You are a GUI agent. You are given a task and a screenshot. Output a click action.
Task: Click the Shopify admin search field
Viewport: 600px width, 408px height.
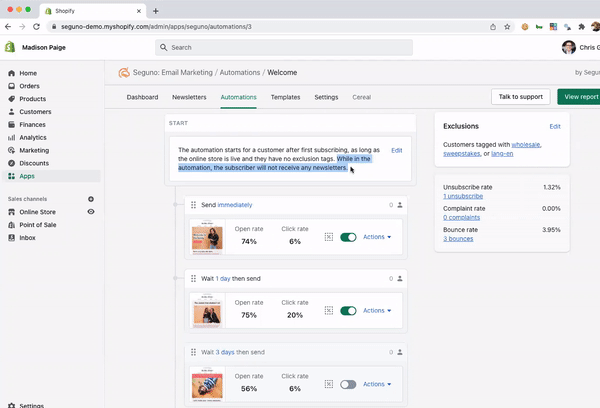point(285,47)
